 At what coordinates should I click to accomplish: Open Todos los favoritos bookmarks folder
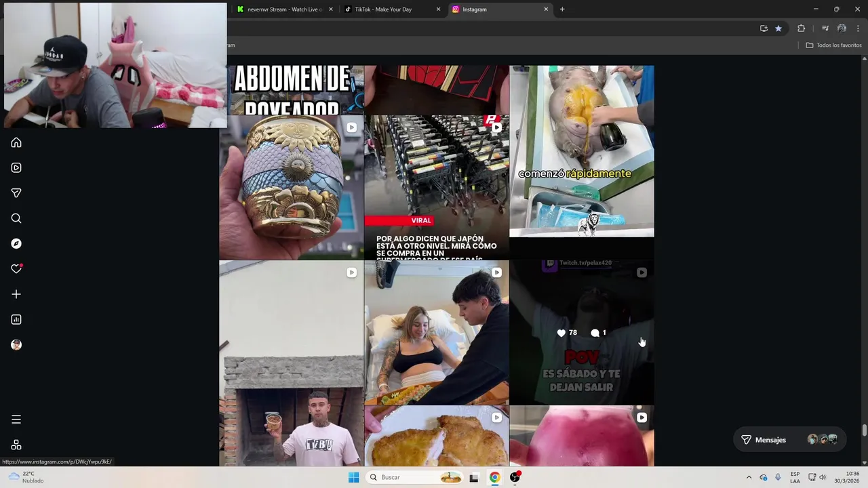[x=833, y=45]
